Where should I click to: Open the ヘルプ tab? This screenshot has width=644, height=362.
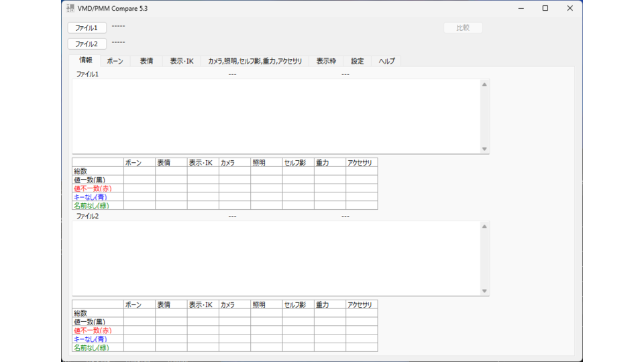(x=386, y=61)
